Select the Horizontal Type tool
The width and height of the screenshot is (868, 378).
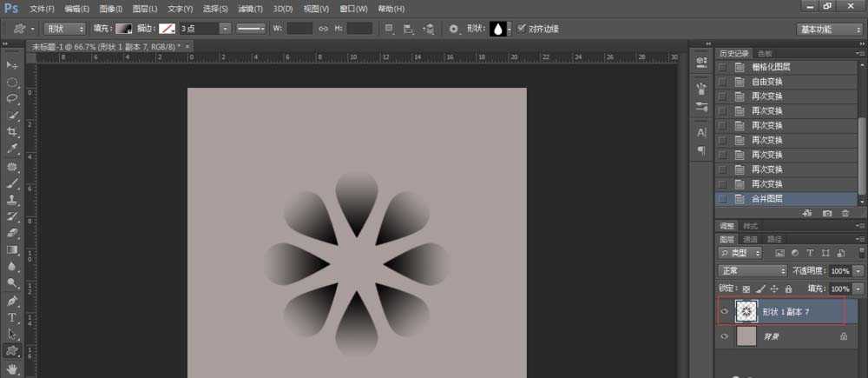click(12, 317)
